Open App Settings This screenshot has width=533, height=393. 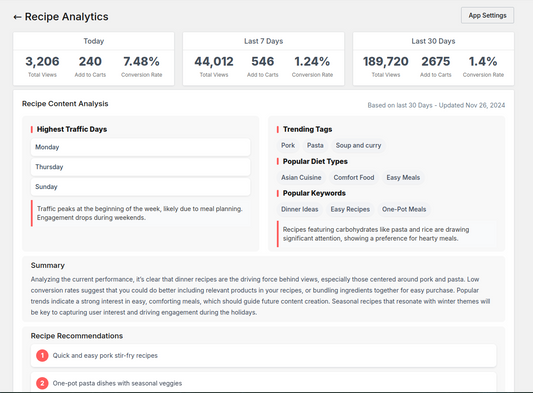pyautogui.click(x=487, y=15)
